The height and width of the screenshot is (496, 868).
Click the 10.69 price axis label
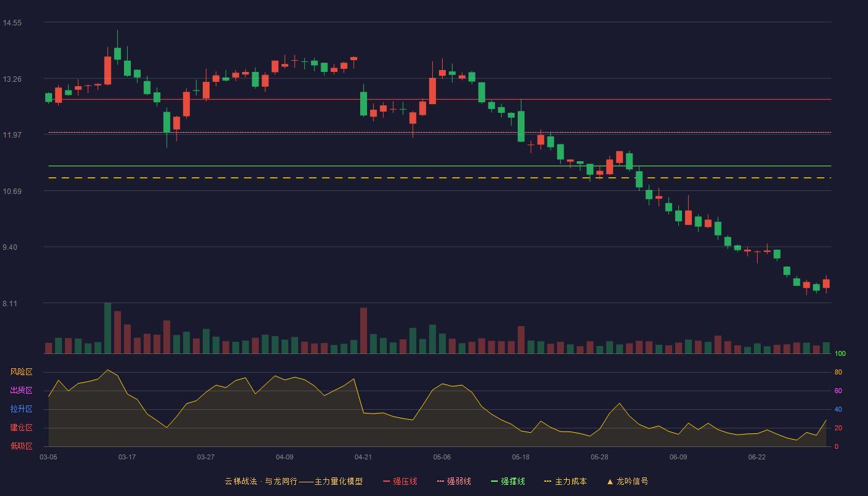[12, 192]
